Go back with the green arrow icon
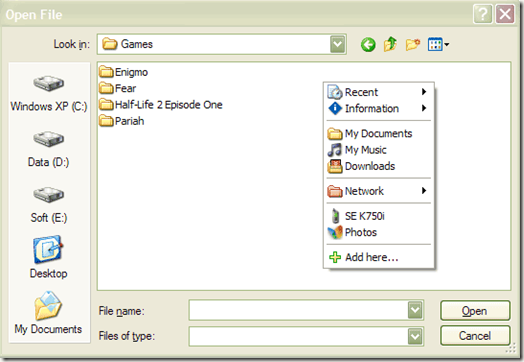524x362 pixels. [x=368, y=44]
